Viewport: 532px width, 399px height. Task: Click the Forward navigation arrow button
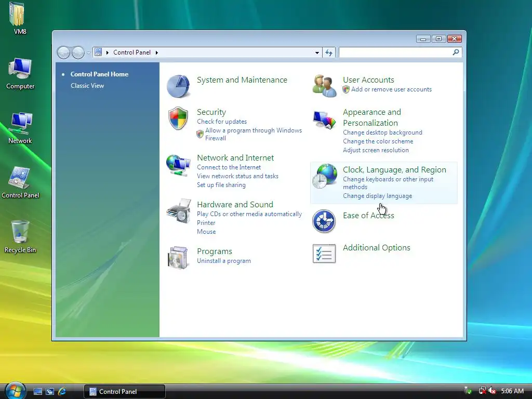click(x=78, y=52)
